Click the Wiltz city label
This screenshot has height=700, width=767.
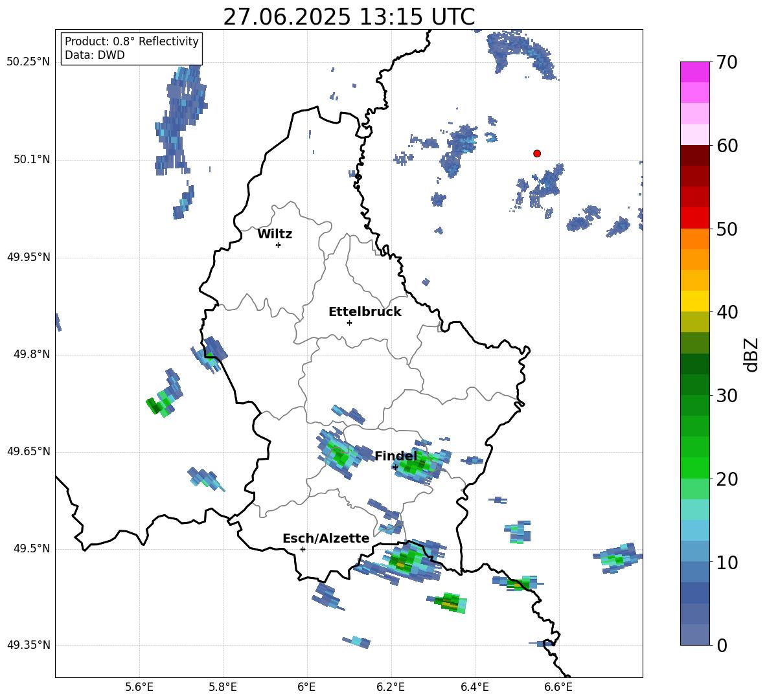tap(275, 234)
